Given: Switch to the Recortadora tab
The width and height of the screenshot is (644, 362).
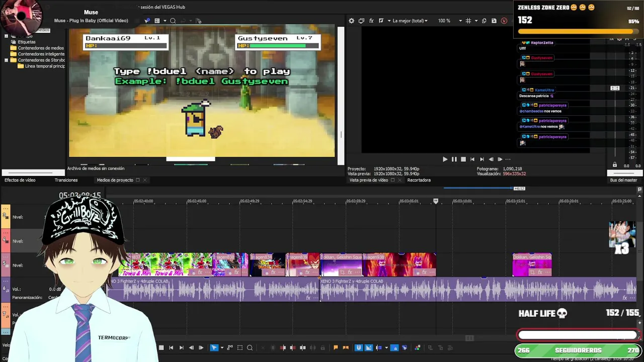Looking at the screenshot, I should click(419, 180).
